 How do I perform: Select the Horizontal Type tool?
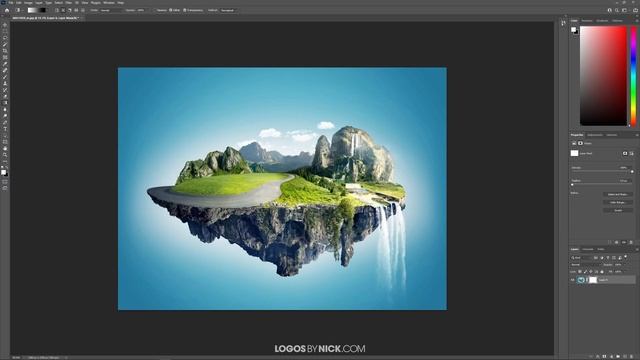pos(5,129)
